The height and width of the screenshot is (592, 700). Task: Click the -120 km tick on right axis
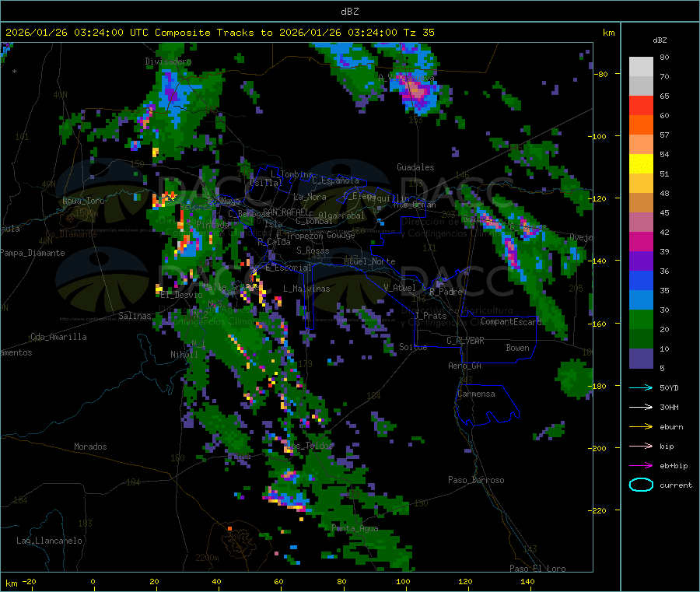point(600,198)
